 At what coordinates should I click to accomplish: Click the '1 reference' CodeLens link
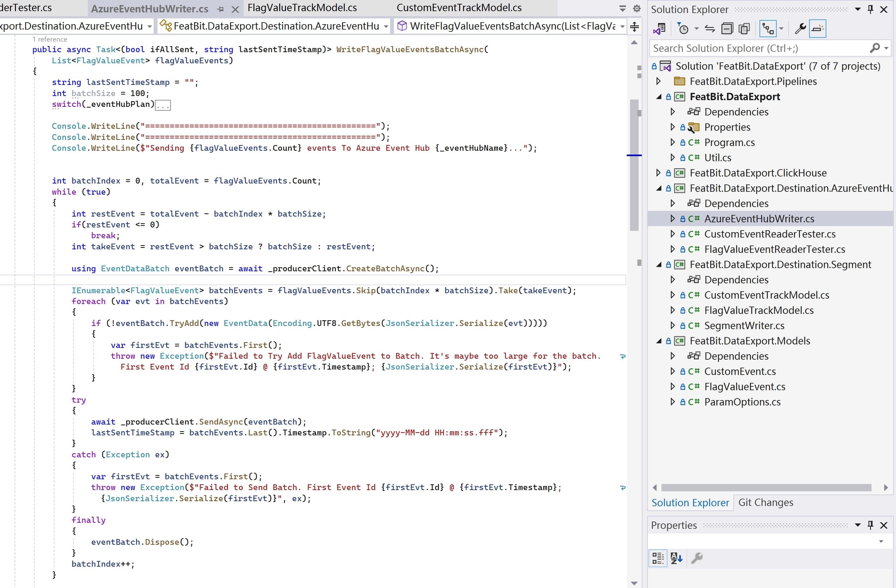coord(50,39)
